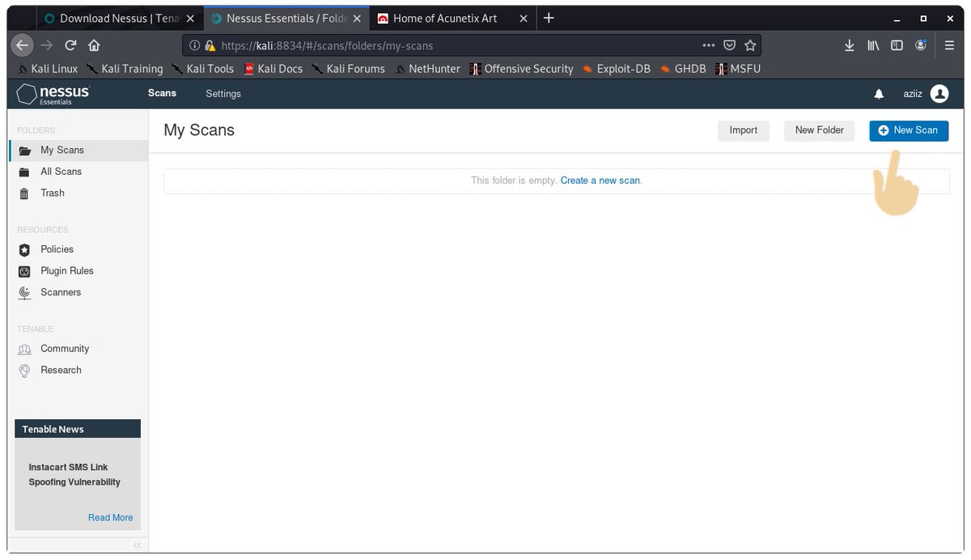Click the browser forward arrow

click(x=47, y=45)
